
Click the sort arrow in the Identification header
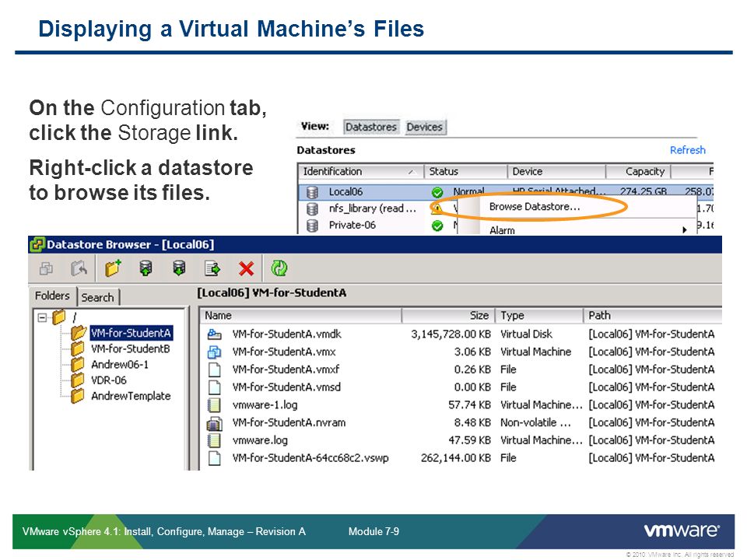[x=412, y=172]
